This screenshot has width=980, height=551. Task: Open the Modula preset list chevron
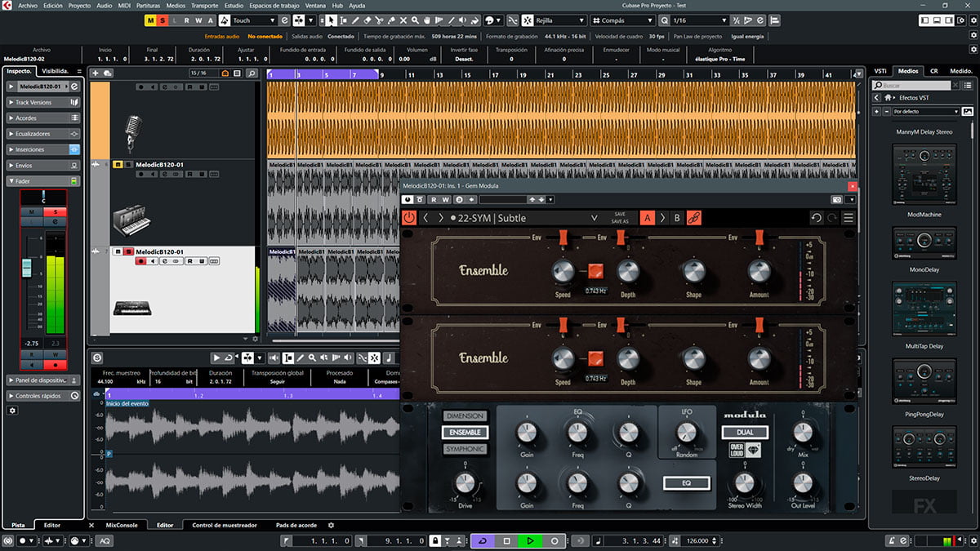pyautogui.click(x=595, y=218)
